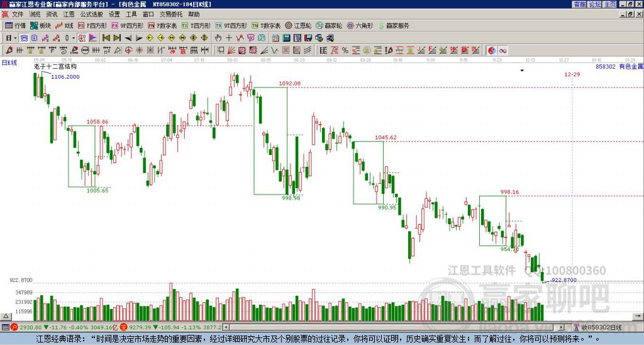This screenshot has height=345, width=644.
Task: Click the 1092.08 price label
Action: tap(289, 84)
